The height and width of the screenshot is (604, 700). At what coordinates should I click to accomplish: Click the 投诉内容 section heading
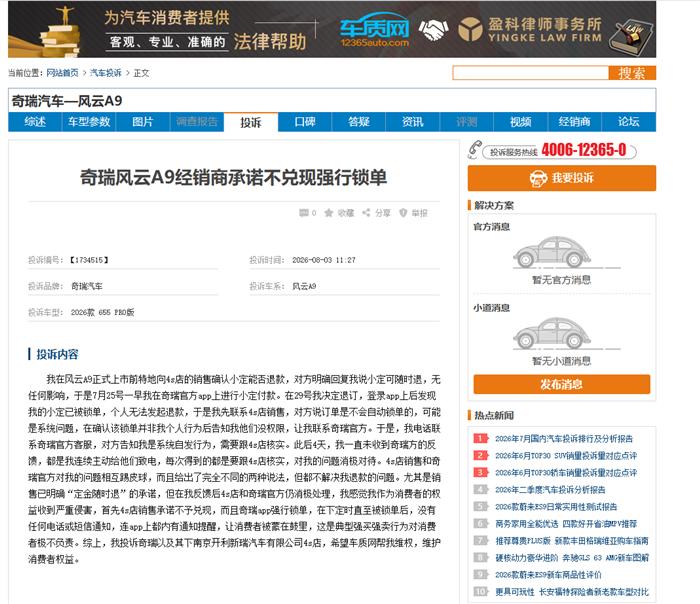[57, 354]
